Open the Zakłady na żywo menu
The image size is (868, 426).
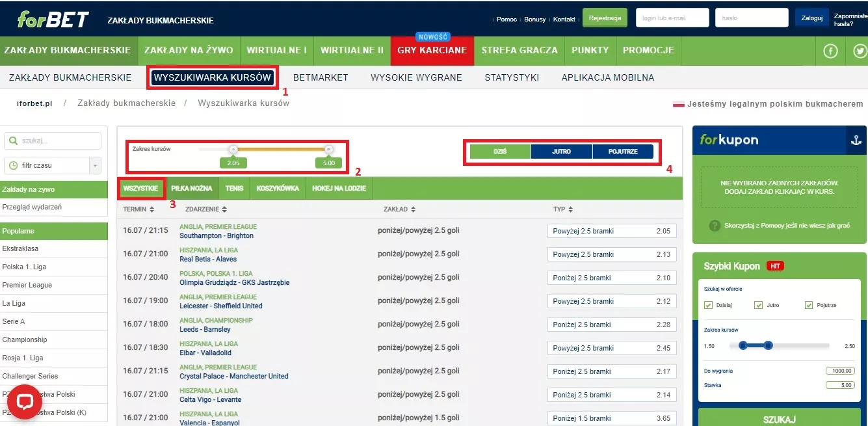189,50
